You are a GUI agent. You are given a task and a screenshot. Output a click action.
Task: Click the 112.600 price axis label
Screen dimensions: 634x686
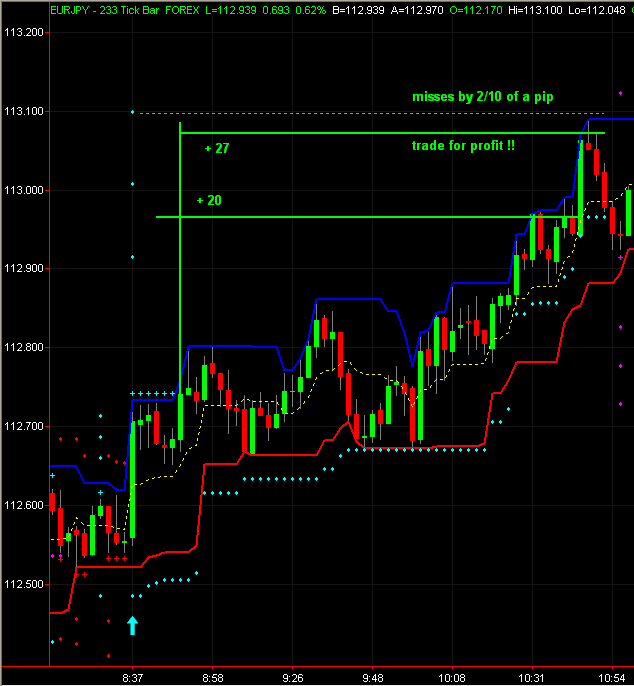pos(24,505)
